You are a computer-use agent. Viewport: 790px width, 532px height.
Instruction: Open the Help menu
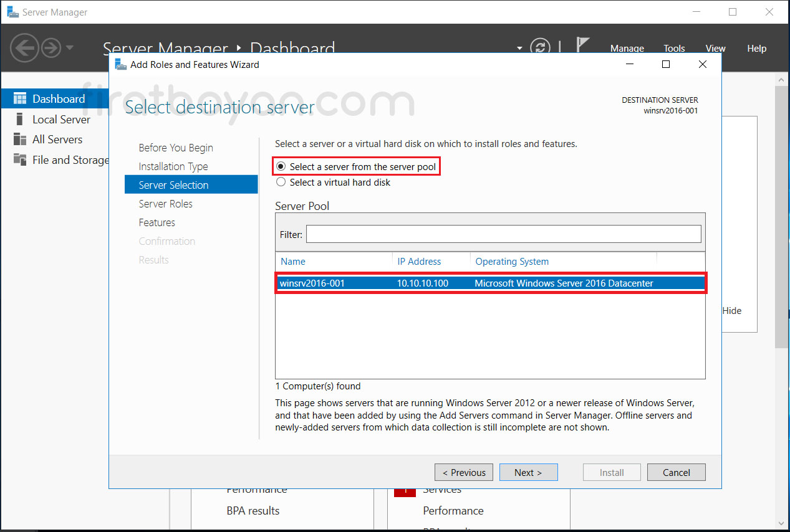click(x=756, y=49)
